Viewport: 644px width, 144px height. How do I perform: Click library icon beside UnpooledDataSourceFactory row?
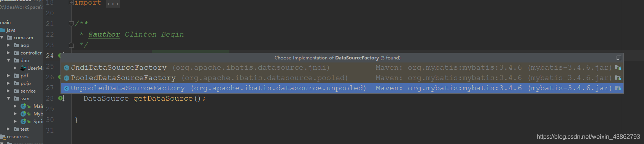tap(618, 88)
